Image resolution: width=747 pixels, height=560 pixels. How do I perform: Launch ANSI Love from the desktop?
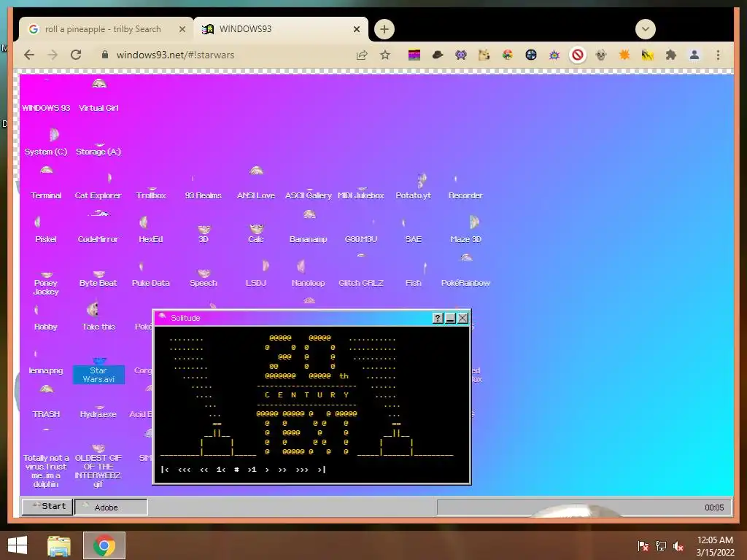(x=256, y=183)
